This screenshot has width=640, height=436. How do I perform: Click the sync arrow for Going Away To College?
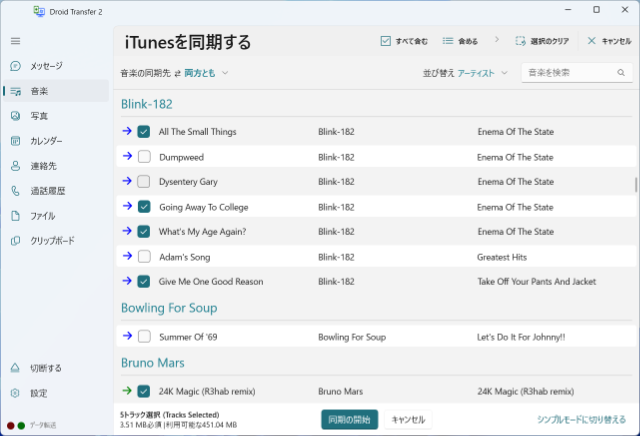tap(127, 206)
